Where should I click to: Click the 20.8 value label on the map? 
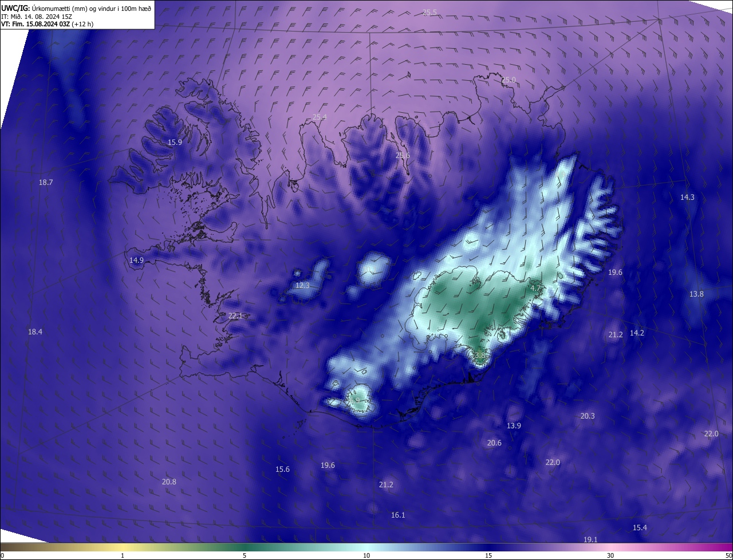pos(169,482)
